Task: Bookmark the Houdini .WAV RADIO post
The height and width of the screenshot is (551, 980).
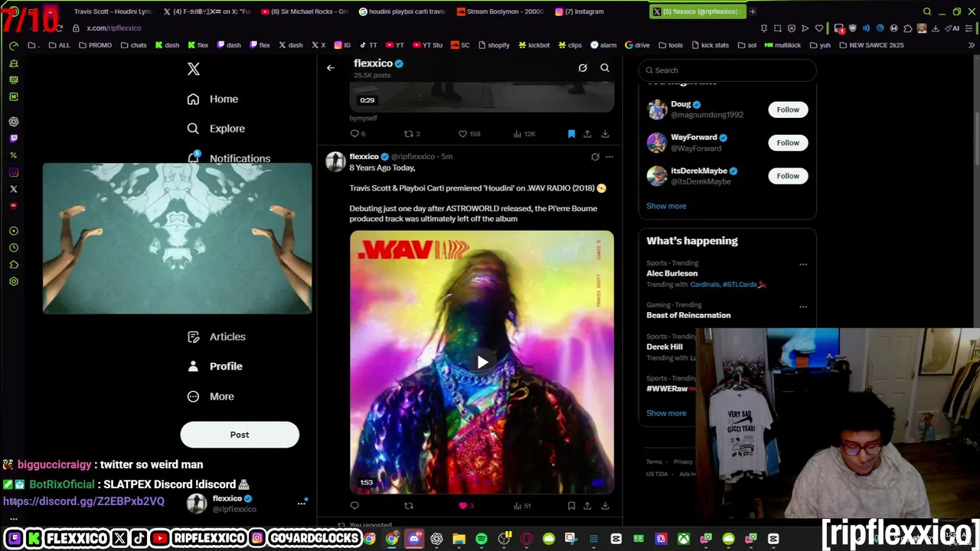Action: [571, 506]
